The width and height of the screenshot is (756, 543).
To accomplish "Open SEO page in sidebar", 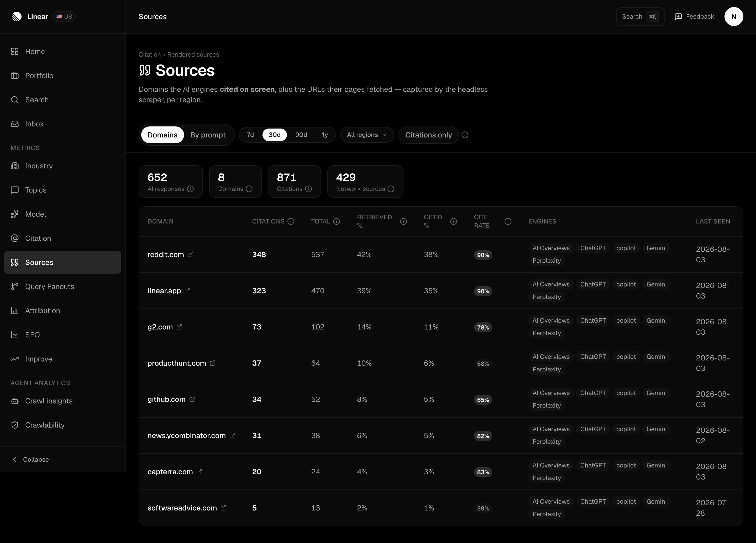I will [63, 335].
